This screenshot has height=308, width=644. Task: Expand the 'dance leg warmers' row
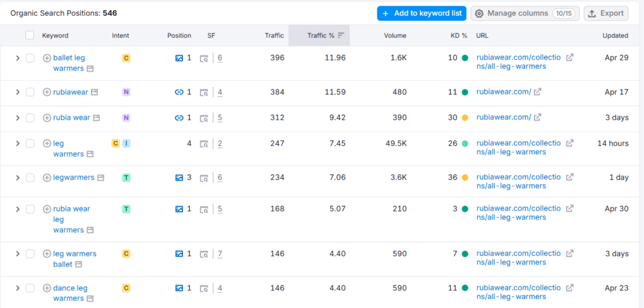tap(18, 288)
